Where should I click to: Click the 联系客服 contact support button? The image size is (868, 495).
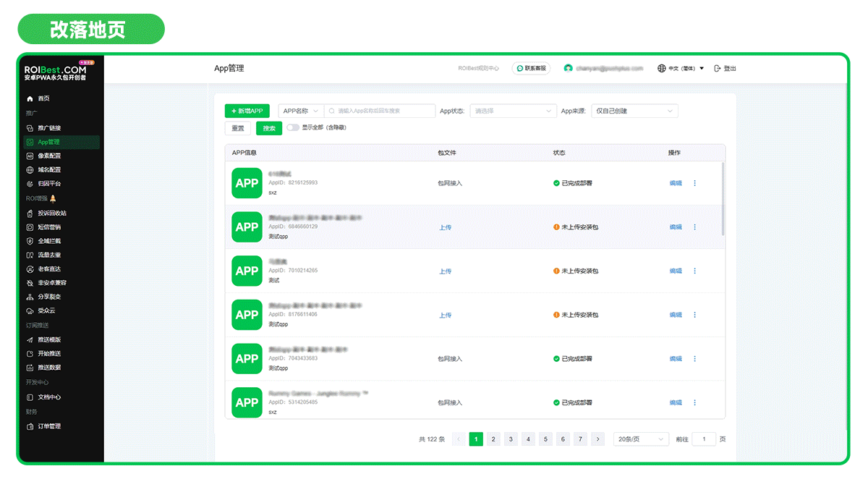[531, 68]
